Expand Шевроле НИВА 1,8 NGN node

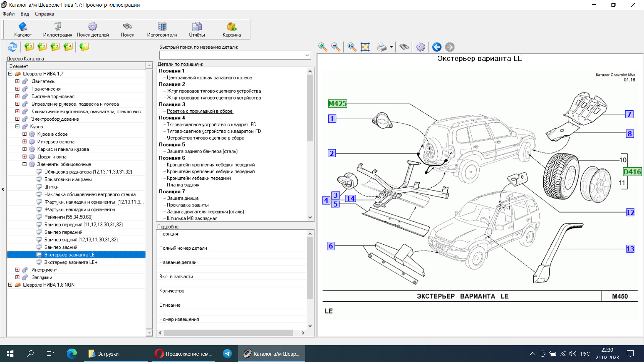tap(10, 285)
